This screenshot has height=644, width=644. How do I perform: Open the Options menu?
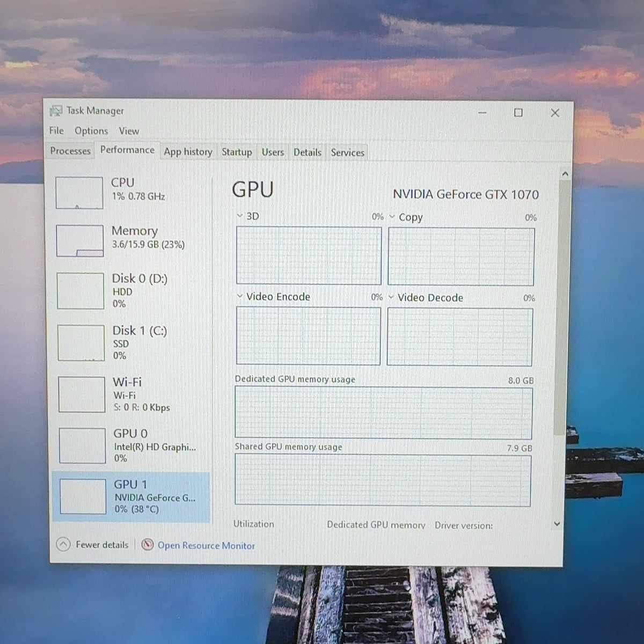coord(91,131)
